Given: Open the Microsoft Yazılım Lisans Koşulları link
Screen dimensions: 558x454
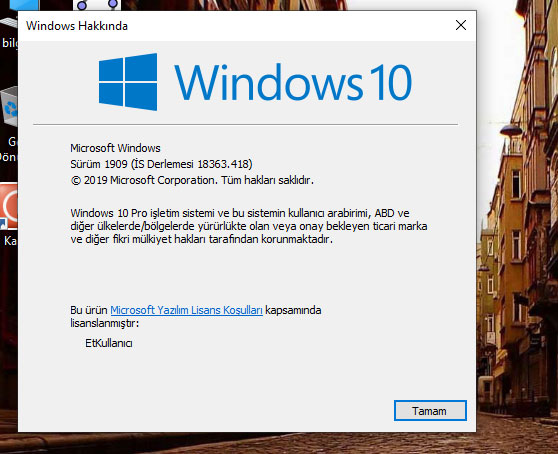Looking at the screenshot, I should (186, 310).
